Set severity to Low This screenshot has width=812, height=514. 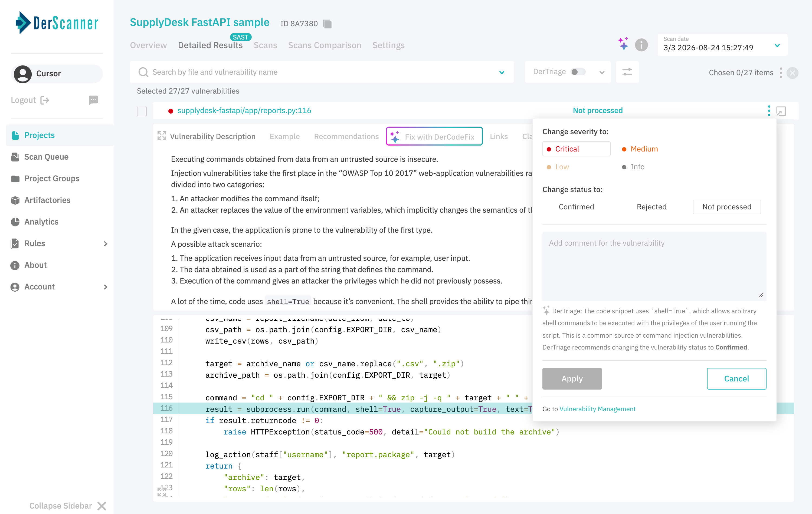(x=558, y=167)
